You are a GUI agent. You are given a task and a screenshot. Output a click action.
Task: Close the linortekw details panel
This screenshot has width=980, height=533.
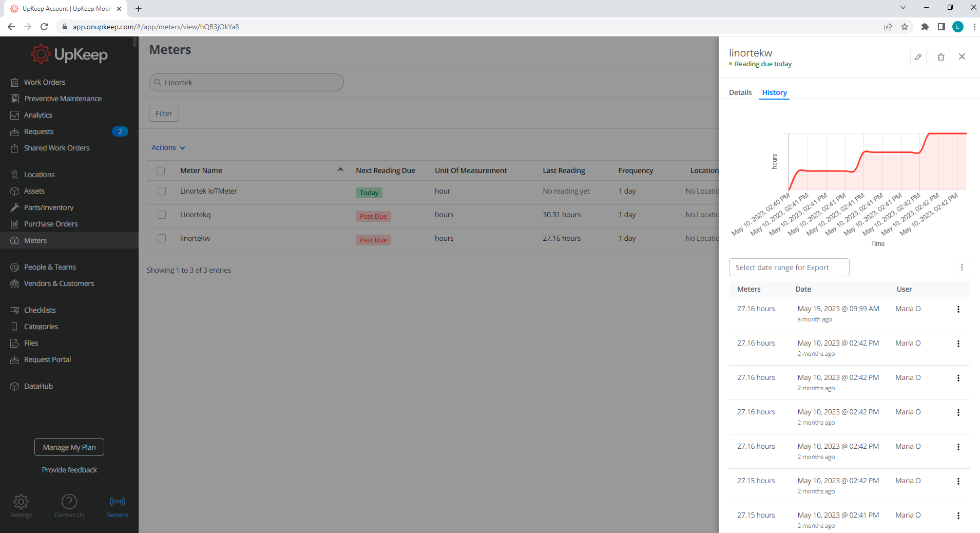962,56
